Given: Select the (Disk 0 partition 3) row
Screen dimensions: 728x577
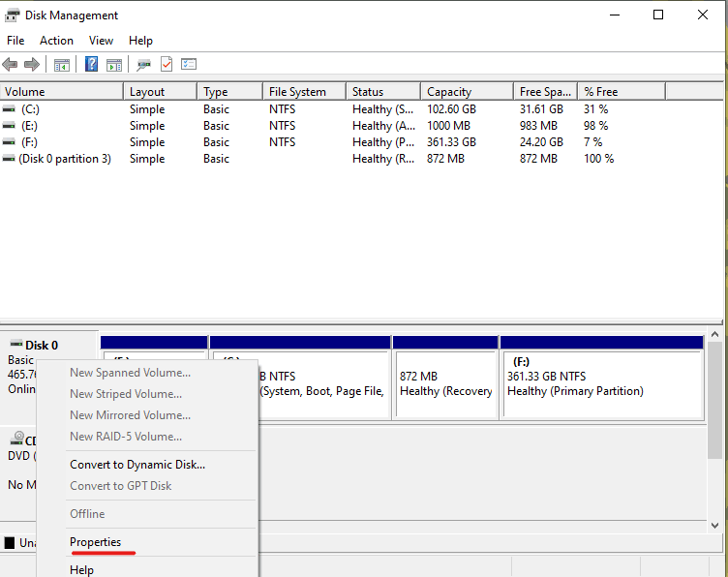Looking at the screenshot, I should pos(333,159).
